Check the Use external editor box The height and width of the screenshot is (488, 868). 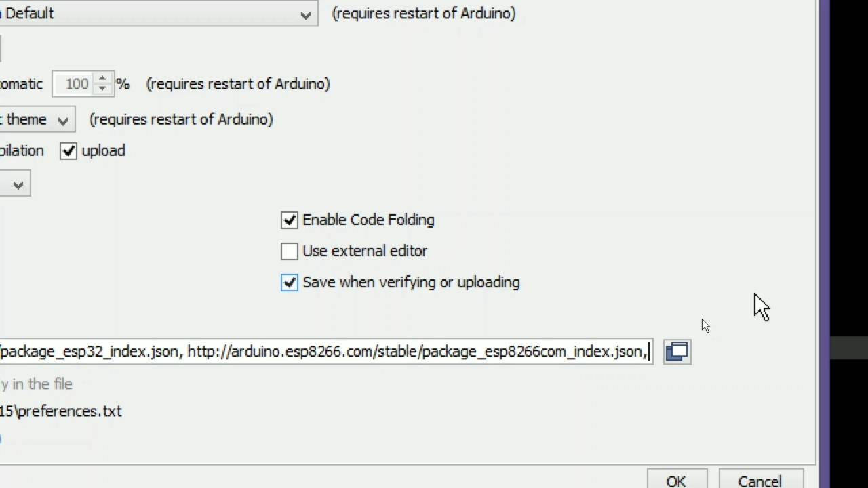click(x=290, y=251)
